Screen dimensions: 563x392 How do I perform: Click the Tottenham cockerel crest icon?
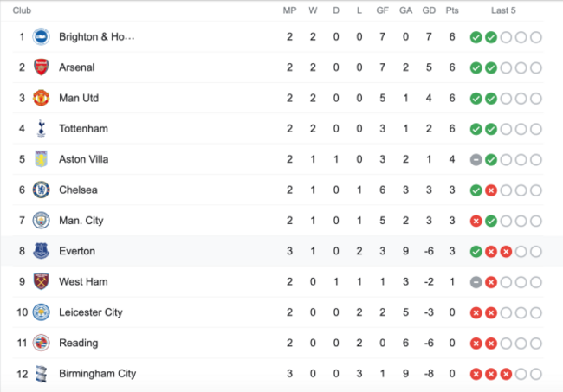click(x=41, y=129)
